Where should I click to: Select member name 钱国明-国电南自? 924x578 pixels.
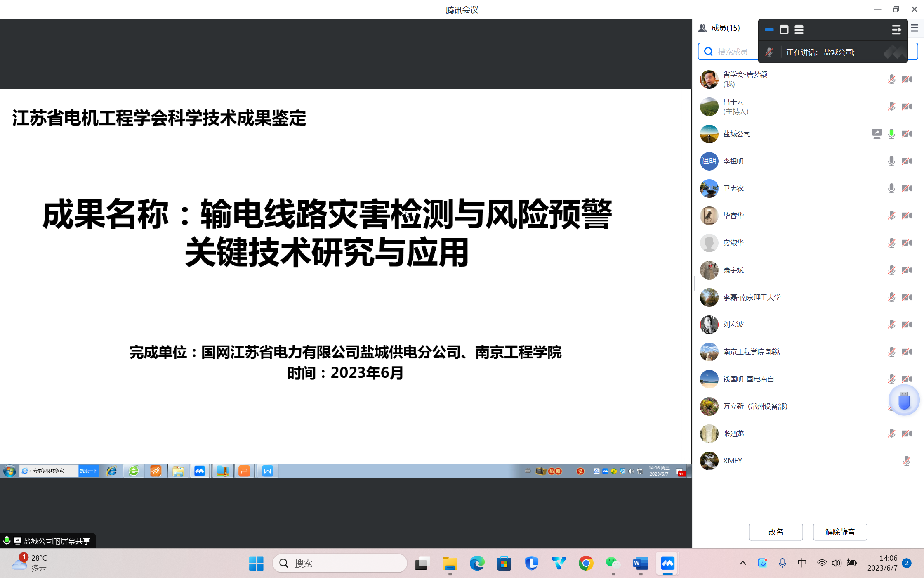pos(748,379)
